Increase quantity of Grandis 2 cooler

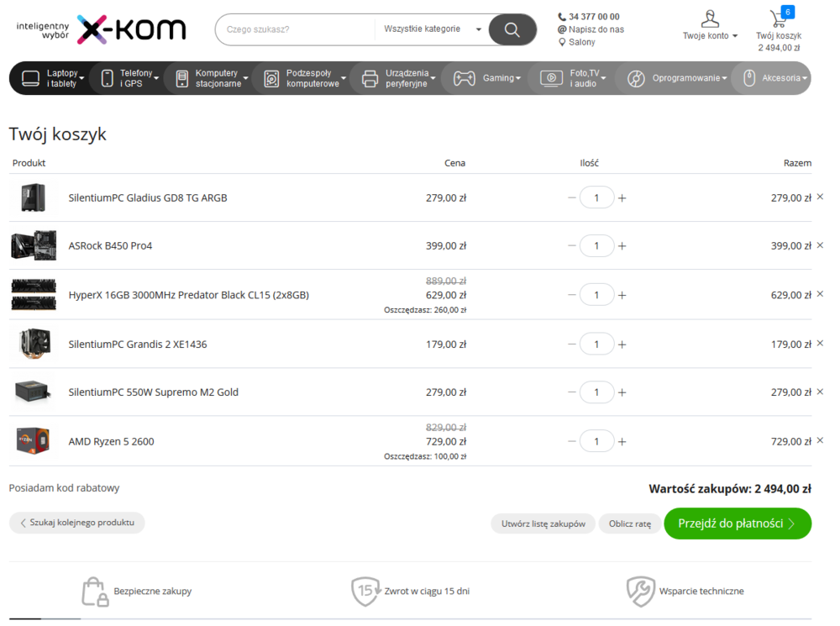[x=622, y=345]
